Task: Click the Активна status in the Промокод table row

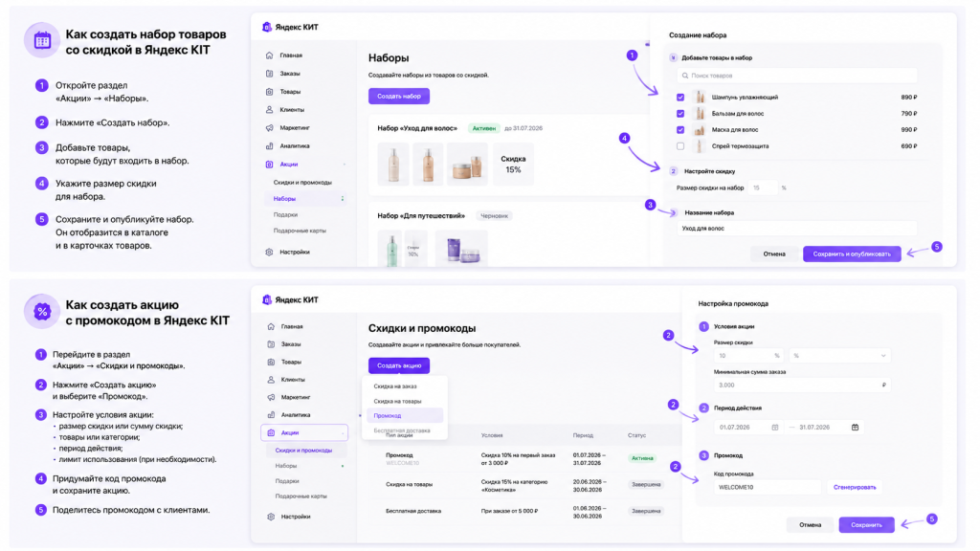Action: point(642,458)
